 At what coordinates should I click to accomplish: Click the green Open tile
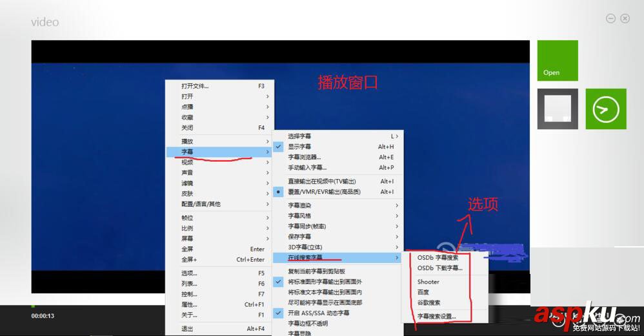(x=558, y=61)
